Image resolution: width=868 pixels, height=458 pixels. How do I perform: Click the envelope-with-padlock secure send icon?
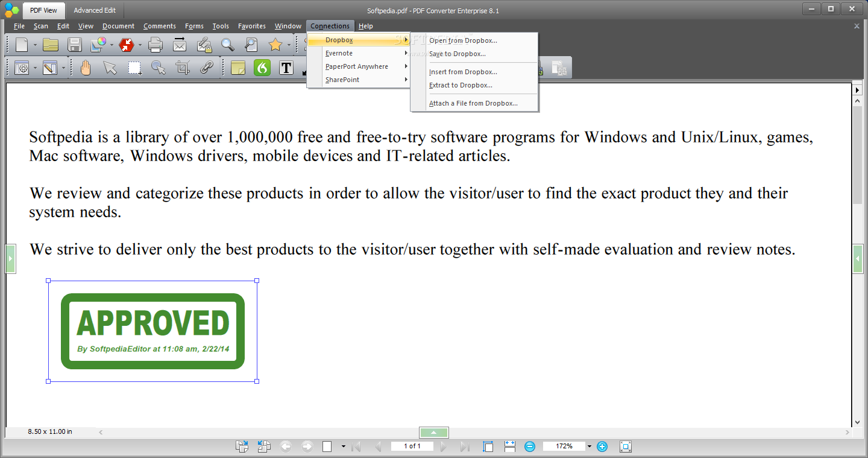[x=204, y=45]
